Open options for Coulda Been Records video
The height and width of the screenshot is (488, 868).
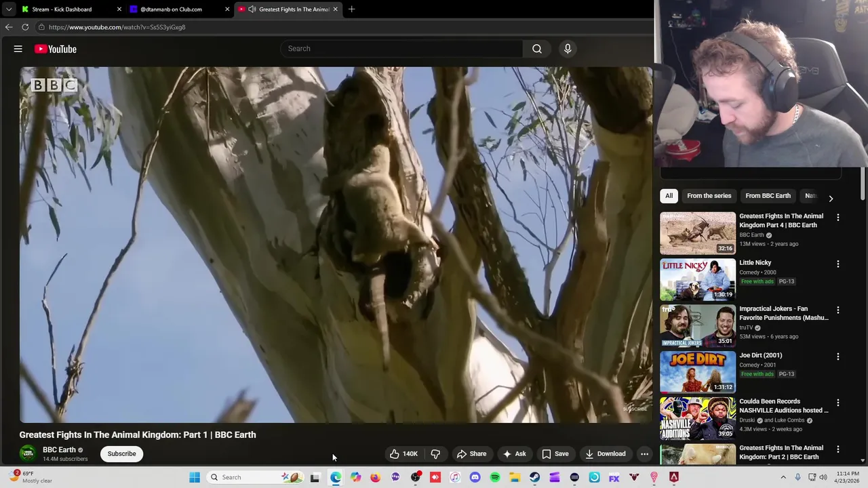837,403
